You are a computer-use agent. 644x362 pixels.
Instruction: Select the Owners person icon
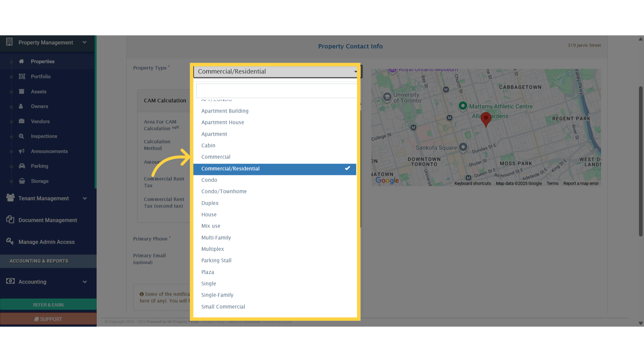point(21,106)
